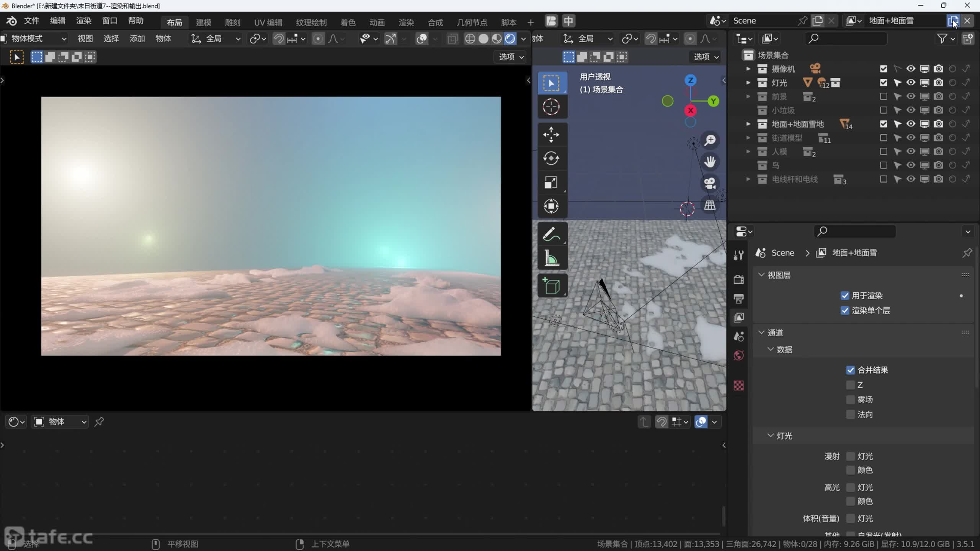Click the outliner search field
Image resolution: width=980 pixels, height=551 pixels.
tap(846, 39)
